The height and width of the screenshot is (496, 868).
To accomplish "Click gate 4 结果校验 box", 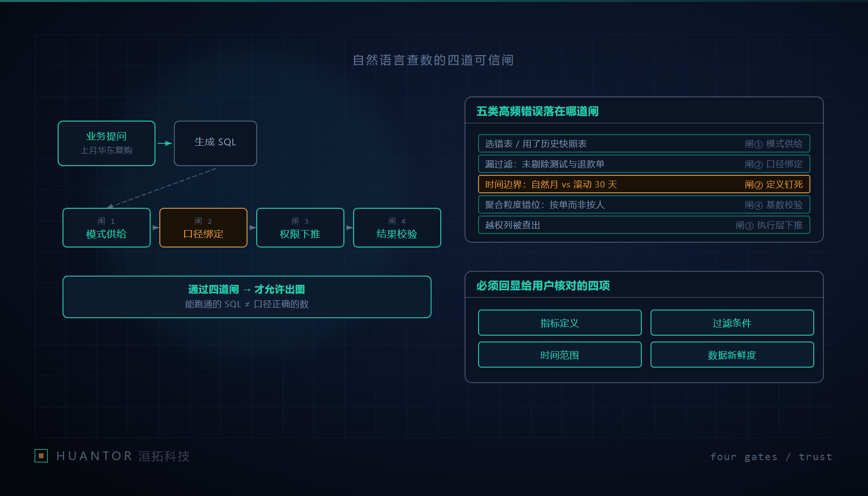I will (x=397, y=228).
